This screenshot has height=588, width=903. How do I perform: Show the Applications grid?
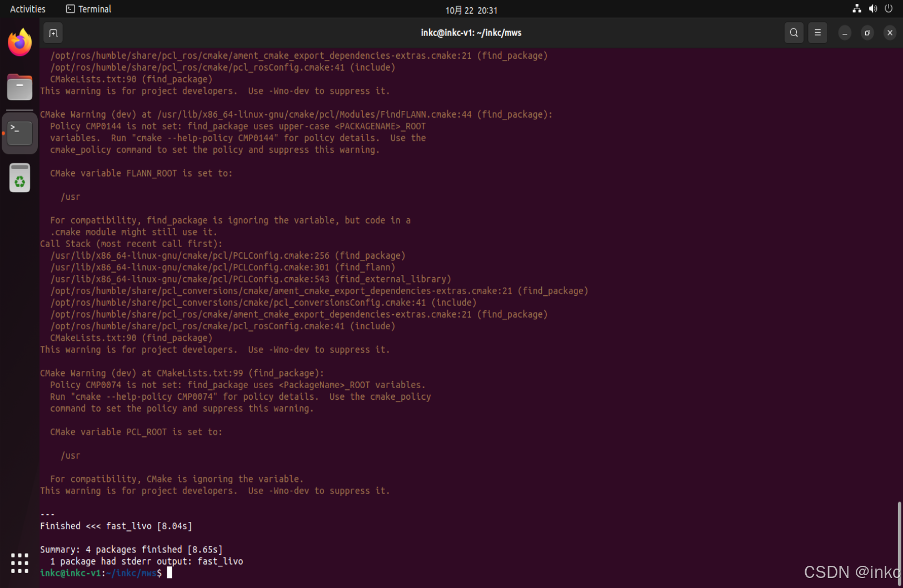pos(19,563)
